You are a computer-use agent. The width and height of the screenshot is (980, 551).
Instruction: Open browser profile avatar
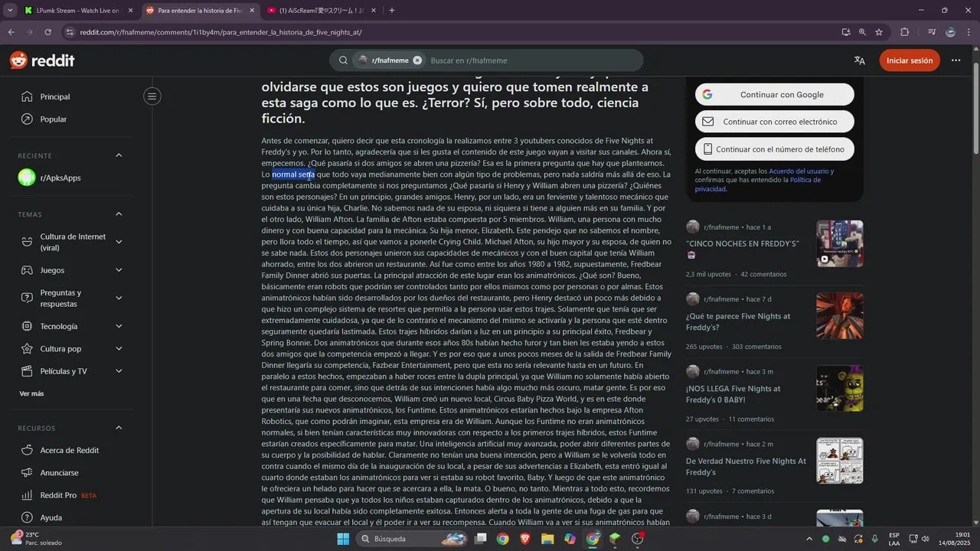pos(950,32)
